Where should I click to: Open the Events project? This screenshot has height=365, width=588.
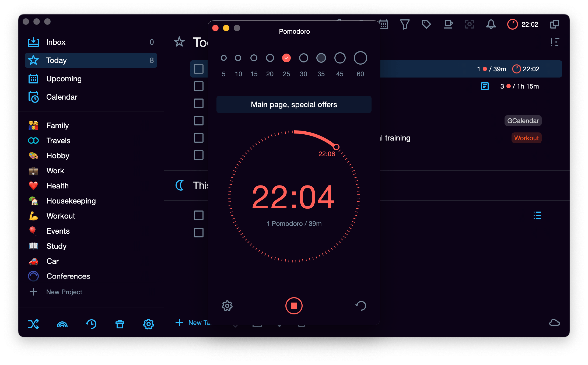pos(91,231)
